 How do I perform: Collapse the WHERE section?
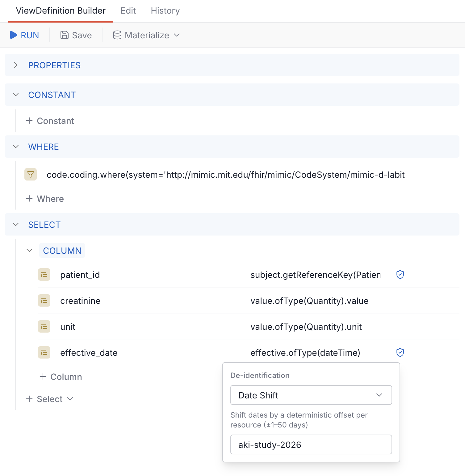click(x=16, y=147)
